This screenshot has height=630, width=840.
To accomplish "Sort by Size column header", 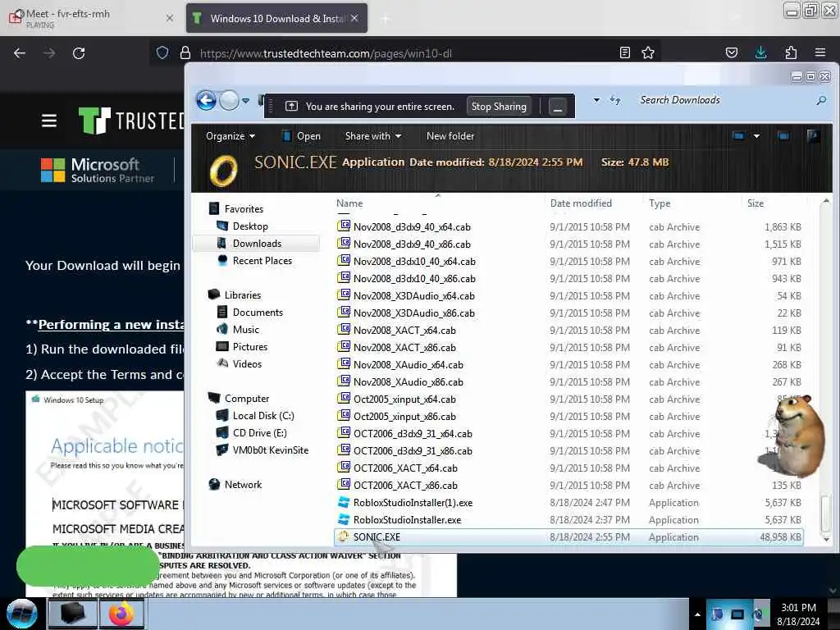I will pos(756,203).
